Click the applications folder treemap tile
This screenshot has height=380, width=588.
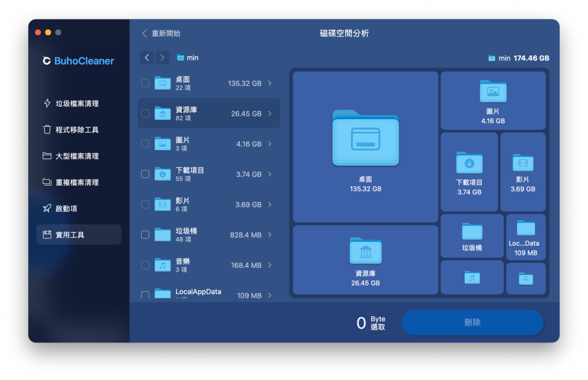(x=526, y=278)
